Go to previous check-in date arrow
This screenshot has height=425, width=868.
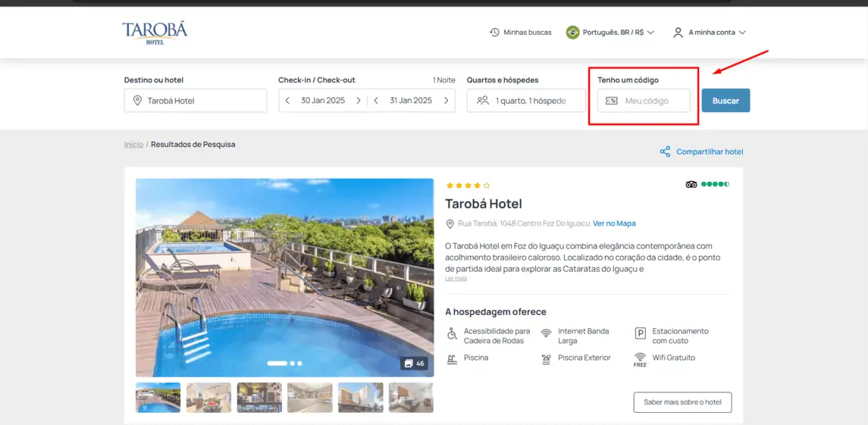pyautogui.click(x=287, y=101)
